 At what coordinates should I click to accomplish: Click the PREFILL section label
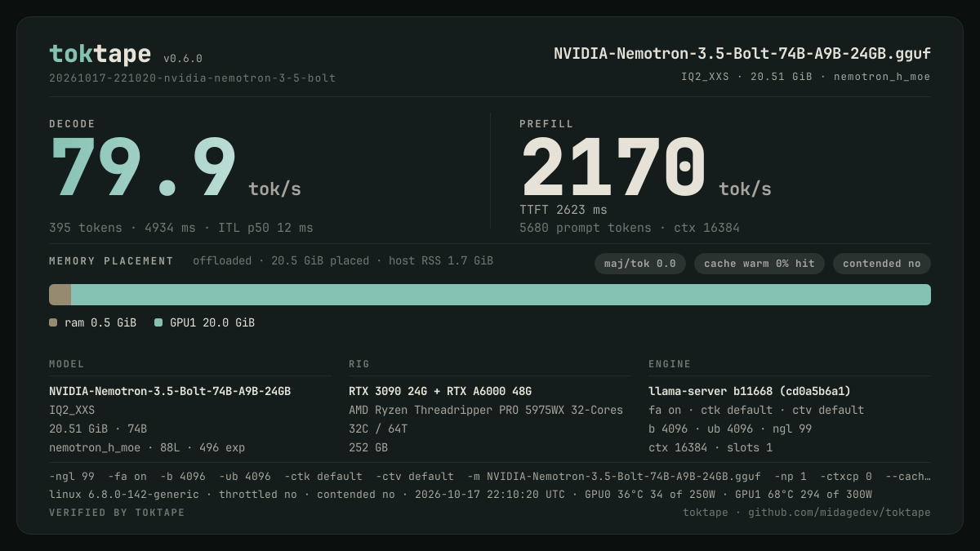[x=546, y=124]
